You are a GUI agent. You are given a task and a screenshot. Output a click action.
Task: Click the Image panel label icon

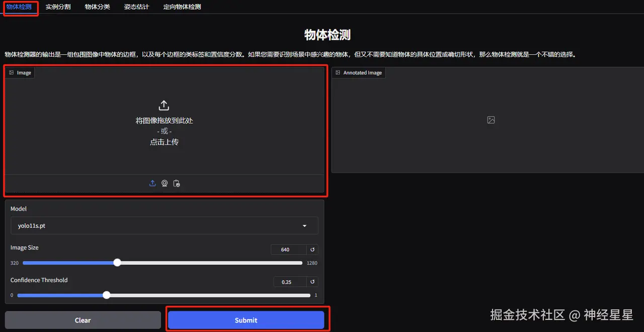[12, 72]
